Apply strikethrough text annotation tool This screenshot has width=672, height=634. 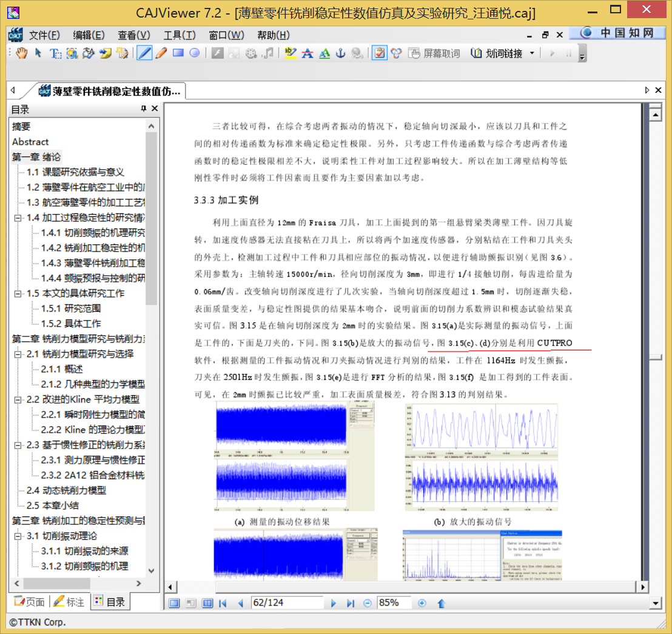[x=307, y=53]
